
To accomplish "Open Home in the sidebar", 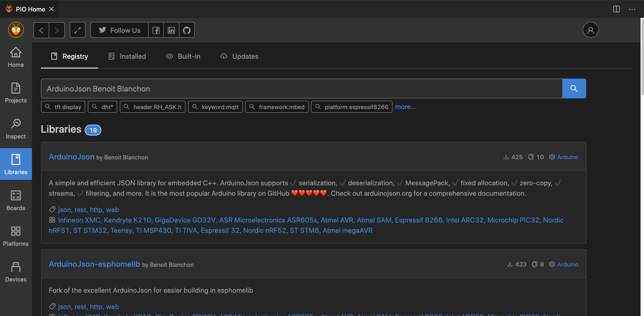I will coord(16,57).
